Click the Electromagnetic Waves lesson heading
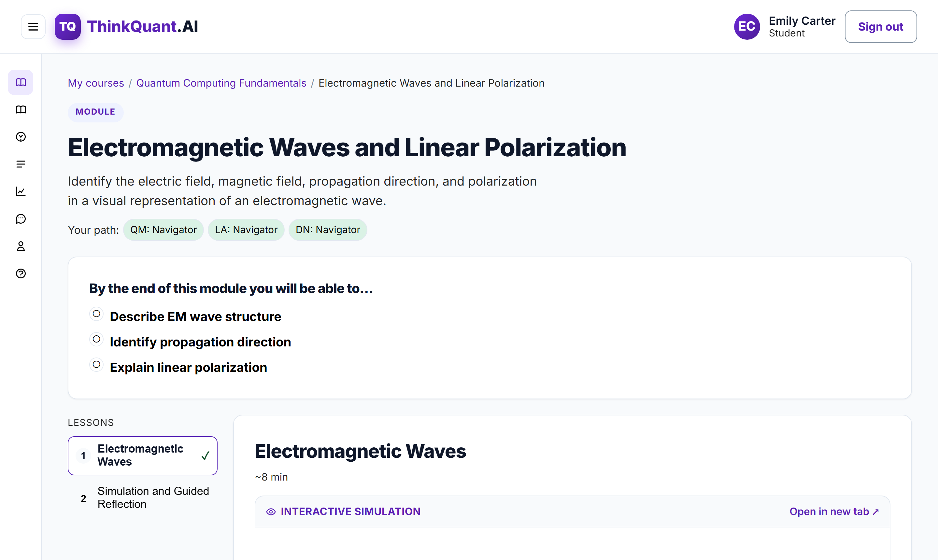Screen dimensions: 938x560 (x=361, y=451)
